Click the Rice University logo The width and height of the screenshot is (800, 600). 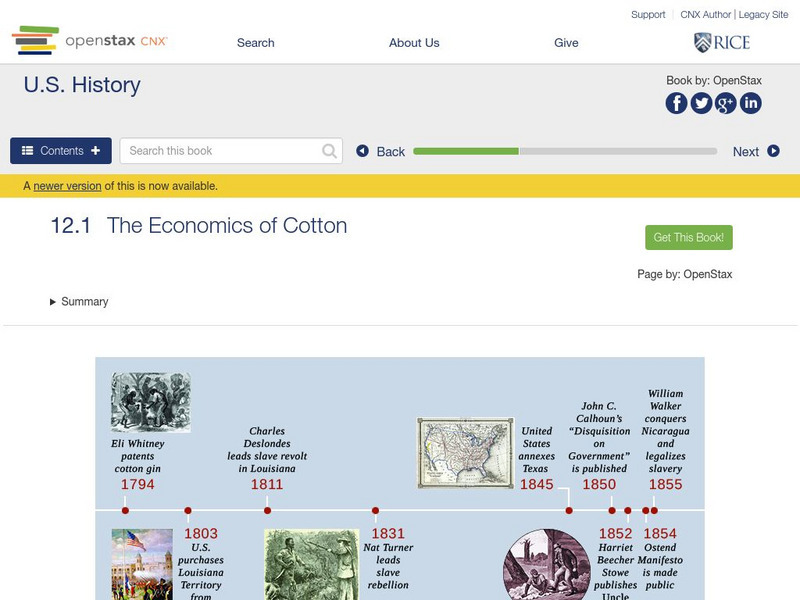point(721,42)
